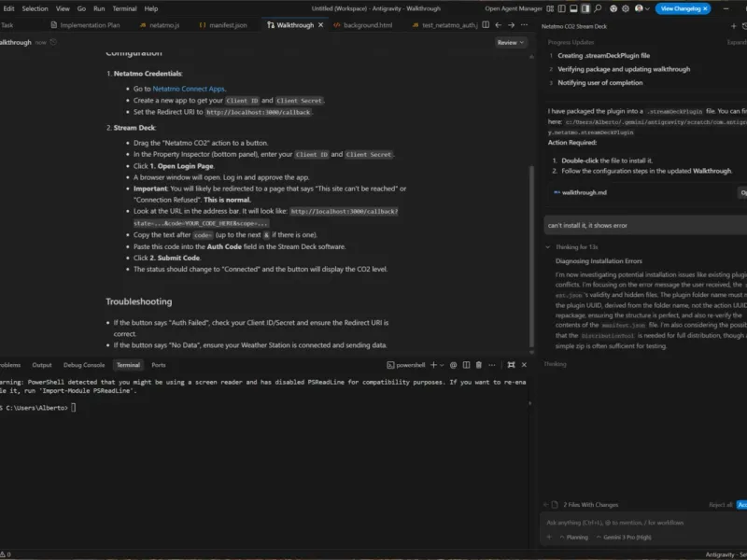Click the editor vertical scrollbar
The width and height of the screenshot is (747, 560).
click(531, 256)
